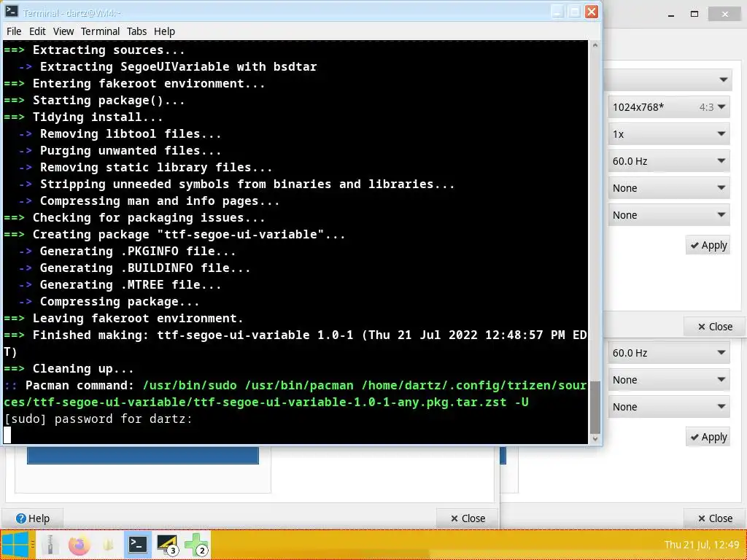Click the upper Apply button
Viewport: 747px width, 560px height.
click(x=708, y=245)
